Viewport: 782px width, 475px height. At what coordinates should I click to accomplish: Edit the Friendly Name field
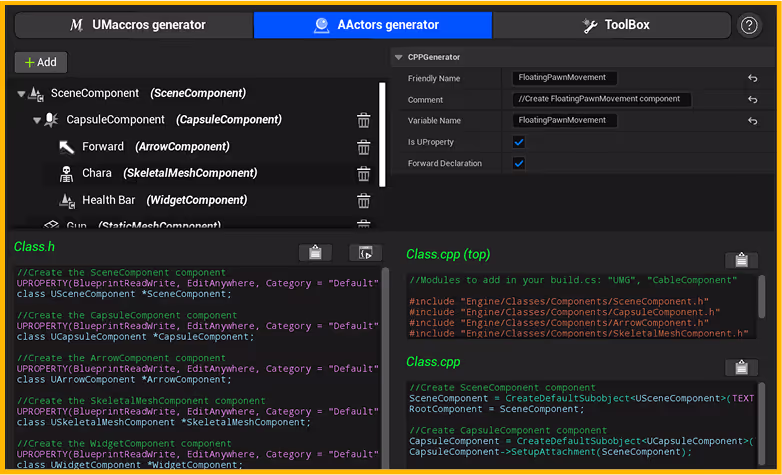click(x=565, y=78)
